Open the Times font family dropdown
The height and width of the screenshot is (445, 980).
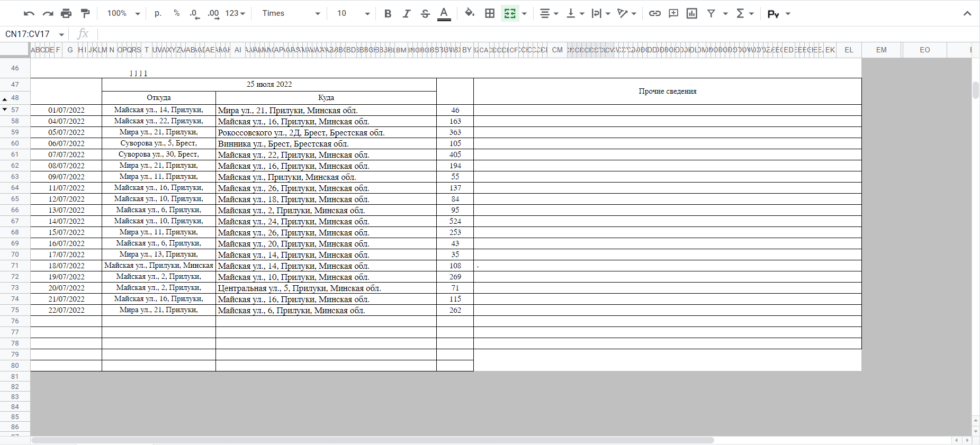tap(291, 13)
